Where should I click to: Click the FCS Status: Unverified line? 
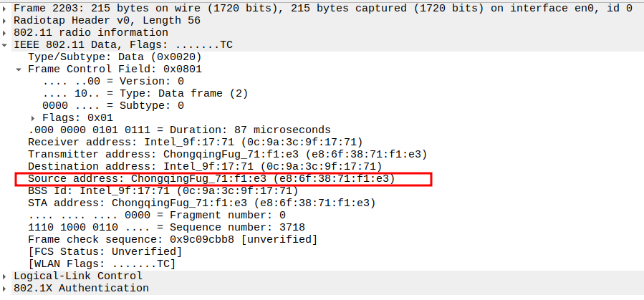[105, 251]
